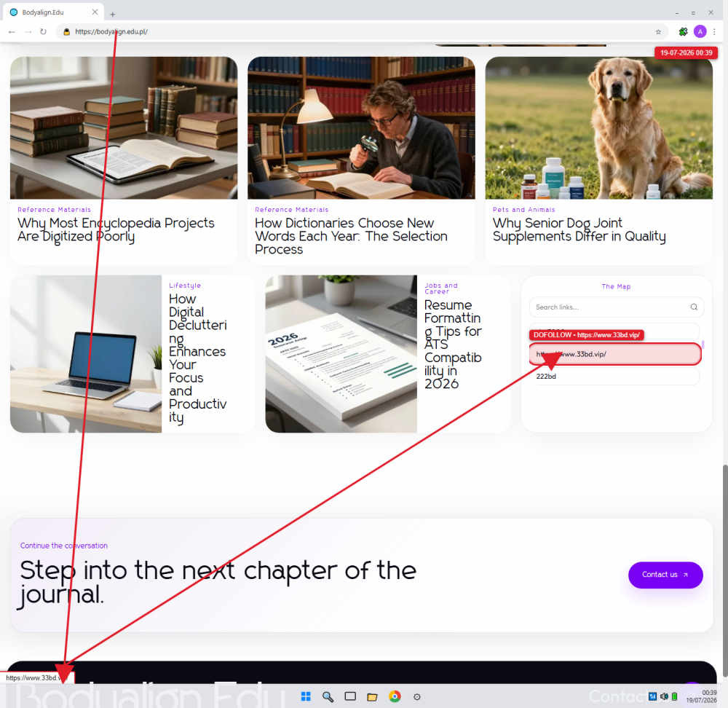
Task: Click the search magnifier icon in The Map
Action: click(694, 307)
